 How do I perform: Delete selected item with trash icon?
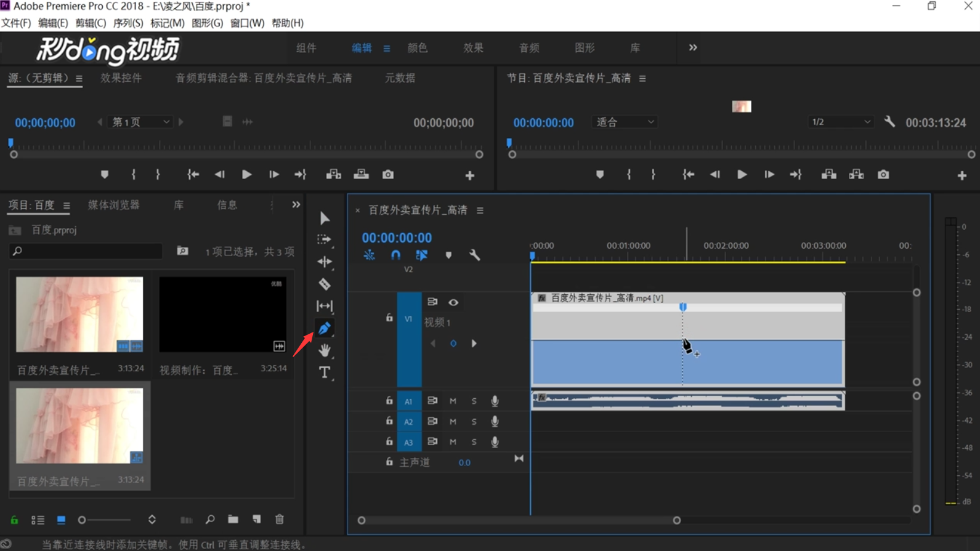[x=280, y=520]
